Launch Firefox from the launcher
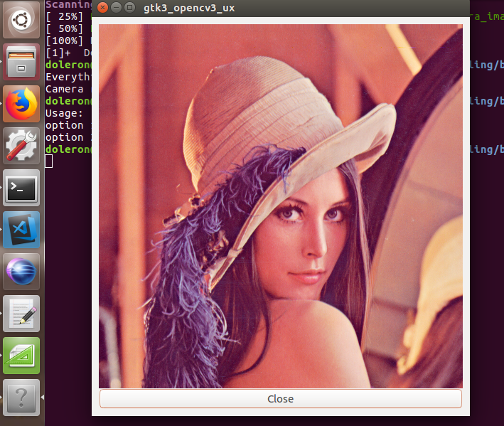 (x=21, y=104)
